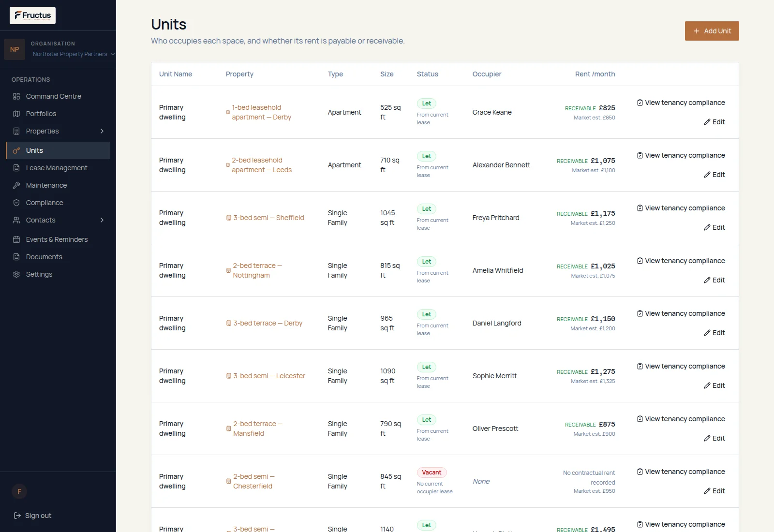Image resolution: width=774 pixels, height=532 pixels.
Task: Click compliance clipboard icon for Amelia Whitfield
Action: [x=640, y=261]
